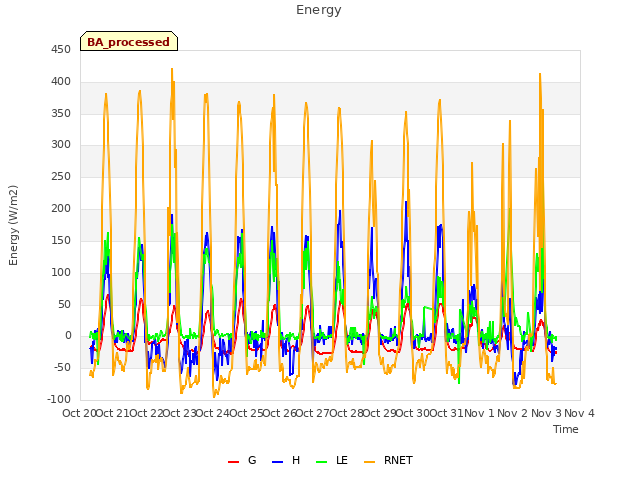Click the 100 y-axis tick label
The width and height of the screenshot is (640, 480).
pyautogui.click(x=61, y=272)
